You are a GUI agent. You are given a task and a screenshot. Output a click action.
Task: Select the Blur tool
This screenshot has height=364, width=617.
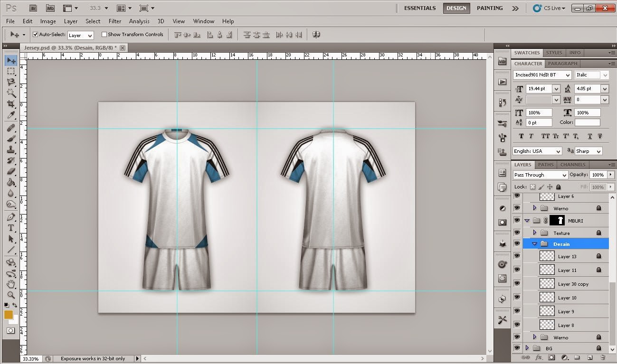coord(11,193)
